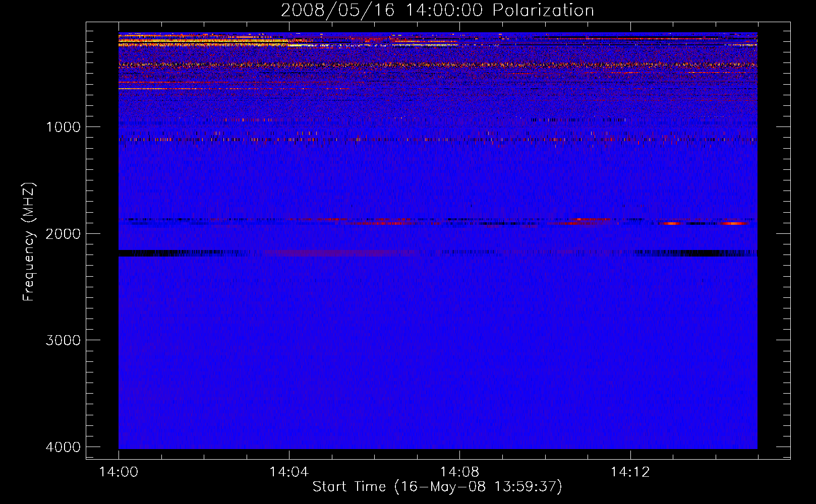Click the 3000 frequency tick label
This screenshot has height=504, width=816.
[x=63, y=340]
